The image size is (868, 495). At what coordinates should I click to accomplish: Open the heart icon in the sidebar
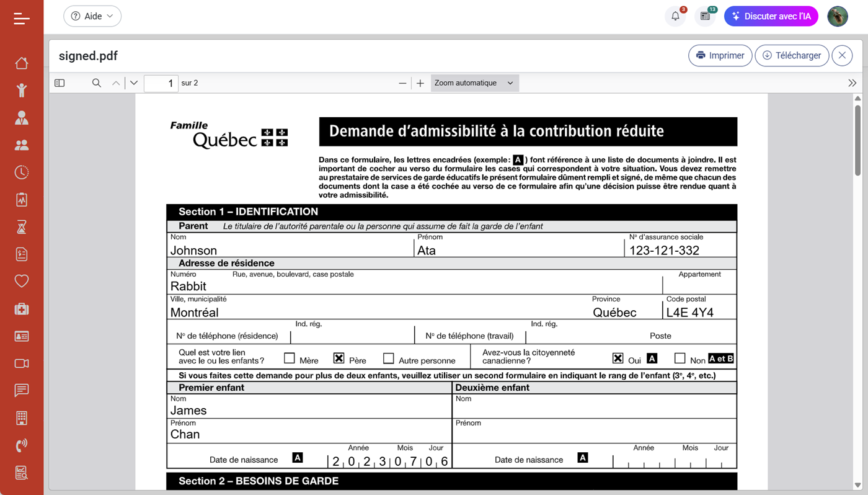point(22,281)
